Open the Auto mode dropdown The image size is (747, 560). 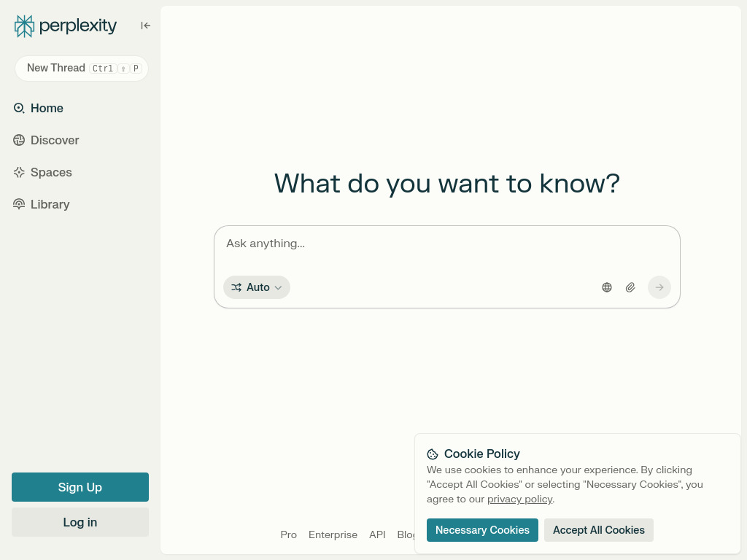point(257,287)
